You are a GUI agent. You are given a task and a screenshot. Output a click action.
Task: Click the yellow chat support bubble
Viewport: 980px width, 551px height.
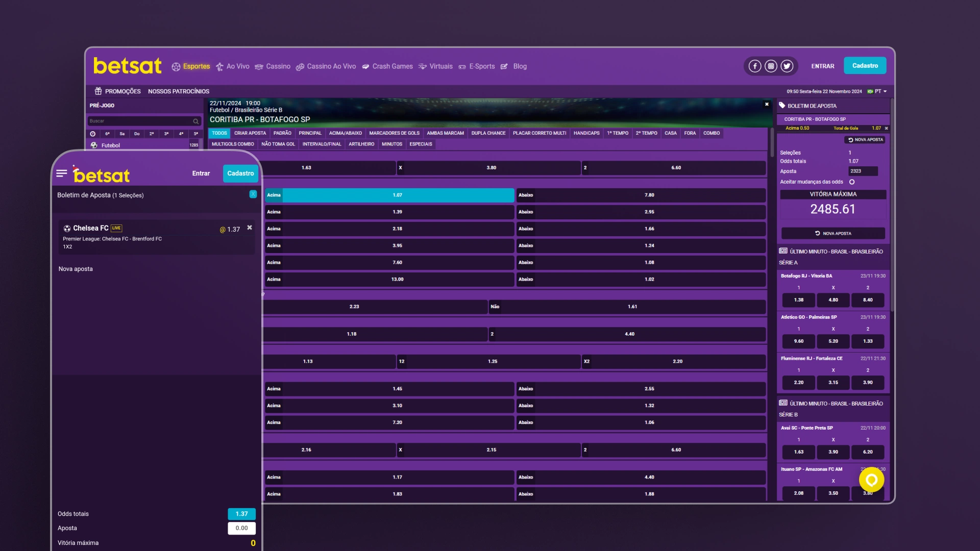pyautogui.click(x=871, y=480)
